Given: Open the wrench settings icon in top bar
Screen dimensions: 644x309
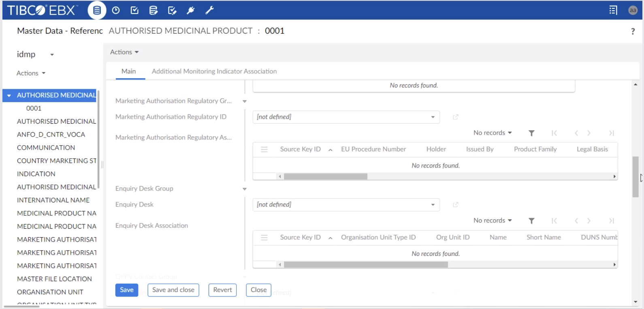Looking at the screenshot, I should tap(209, 10).
